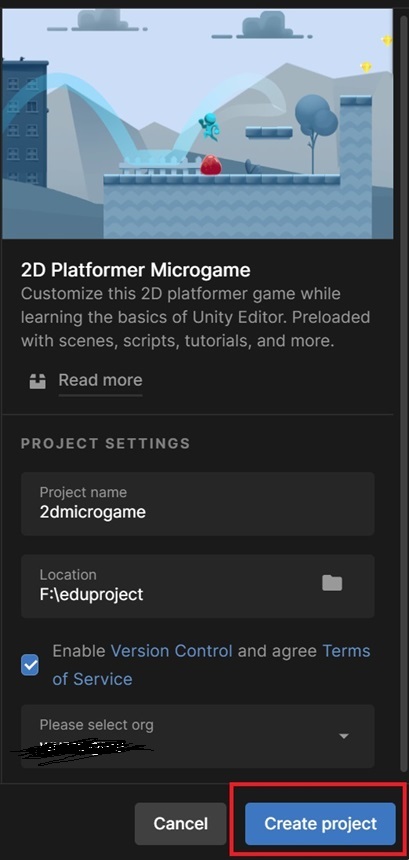Viewport: 409px width, 860px height.
Task: Click the folder icon in Location field
Action: click(x=332, y=583)
